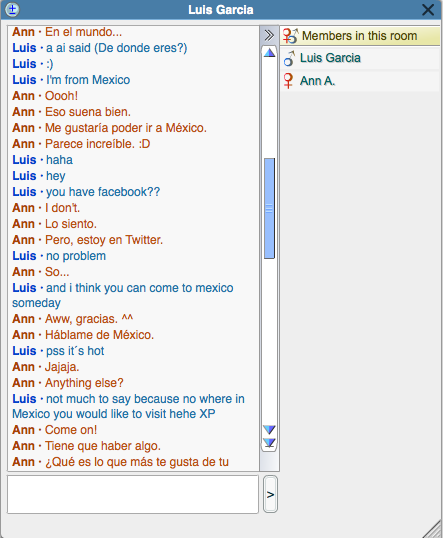Select the Members in this room header
Screen dimensions: 444x538
pos(360,36)
